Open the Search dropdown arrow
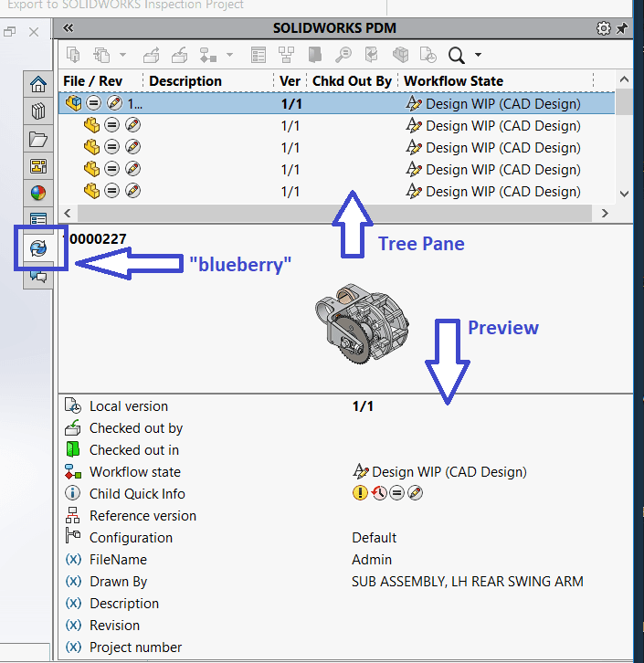 (x=479, y=55)
